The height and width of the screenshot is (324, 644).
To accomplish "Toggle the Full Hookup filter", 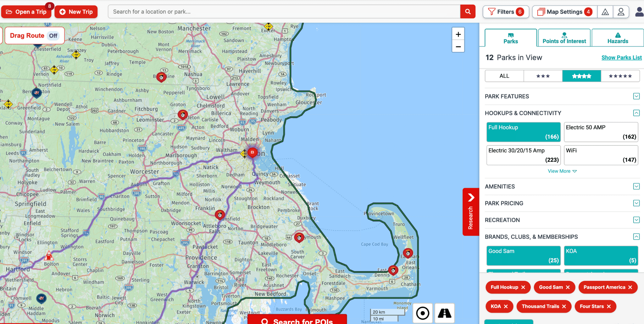I will (x=523, y=132).
